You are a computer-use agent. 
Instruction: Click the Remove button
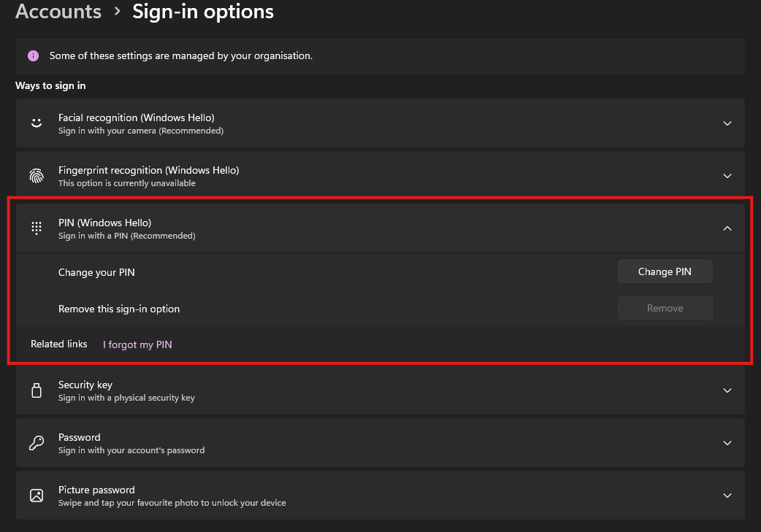[665, 308]
